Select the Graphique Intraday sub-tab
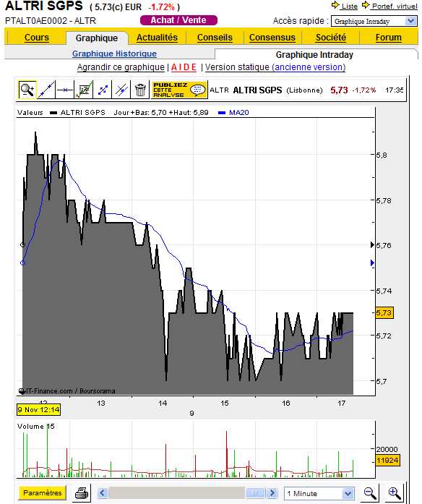 pyautogui.click(x=314, y=55)
